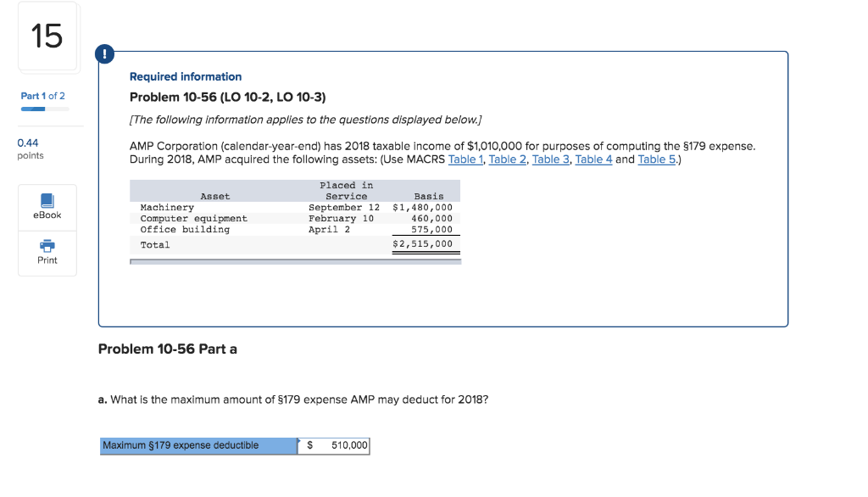Screen dimensions: 868x497
Task: Click the blue exclamation alert icon
Action: pyautogui.click(x=104, y=53)
